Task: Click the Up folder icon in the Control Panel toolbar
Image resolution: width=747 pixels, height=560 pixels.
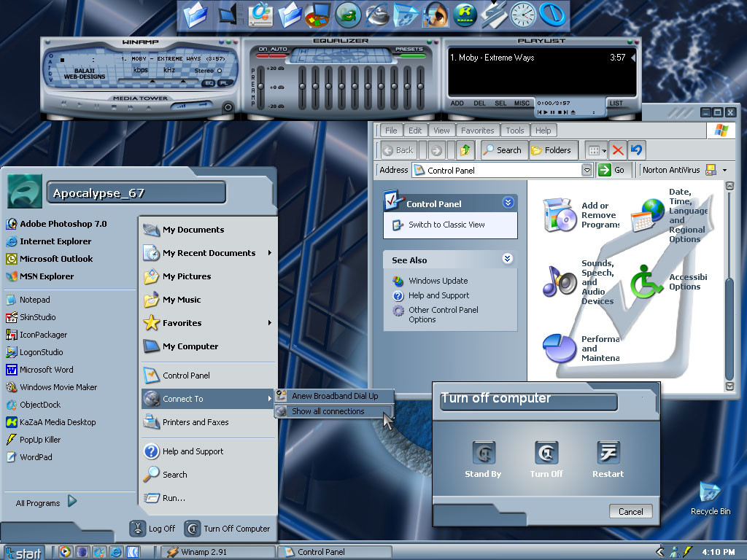Action: [465, 150]
